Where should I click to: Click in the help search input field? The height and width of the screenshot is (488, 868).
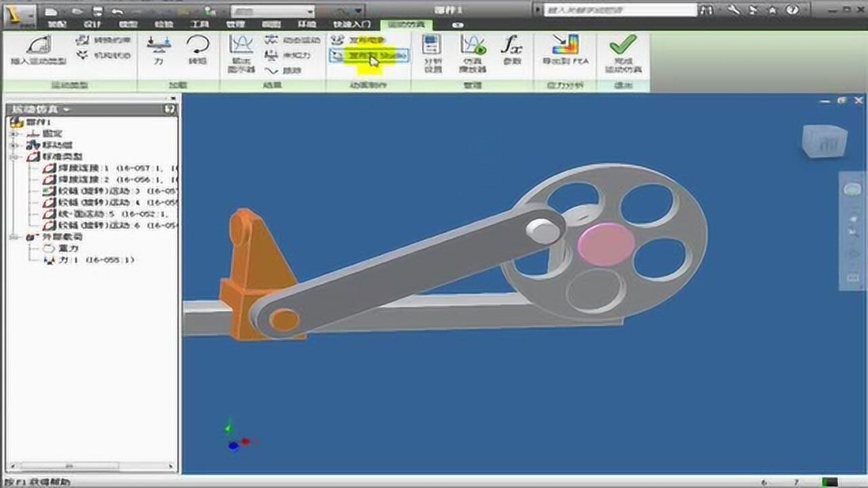click(x=620, y=10)
